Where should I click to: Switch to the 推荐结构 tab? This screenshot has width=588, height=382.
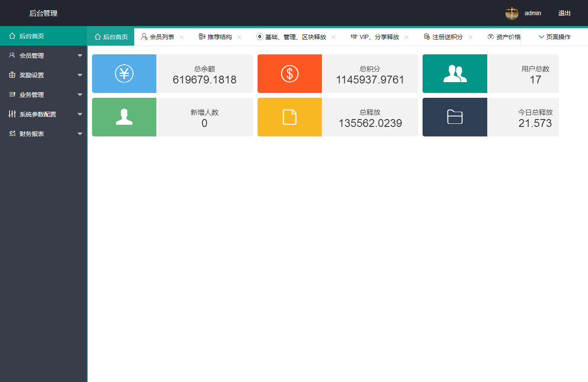click(x=219, y=37)
